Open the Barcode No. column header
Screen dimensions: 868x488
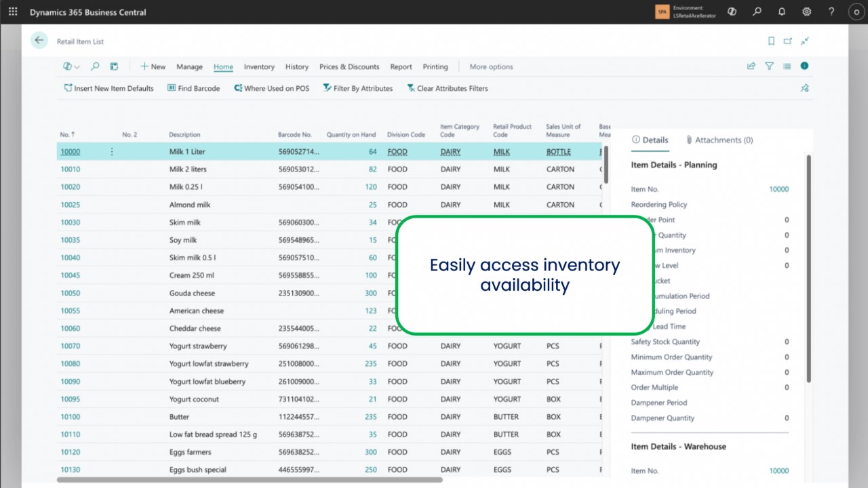[x=295, y=134]
